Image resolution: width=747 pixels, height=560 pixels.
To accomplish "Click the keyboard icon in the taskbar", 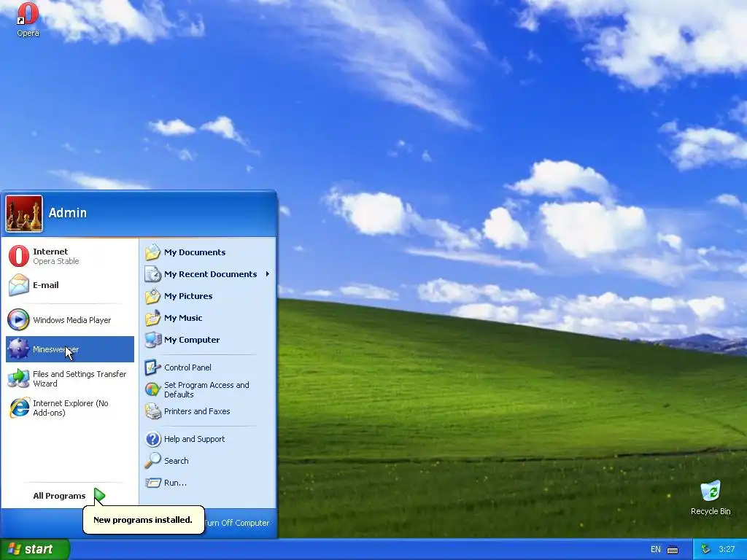I will coord(673,550).
